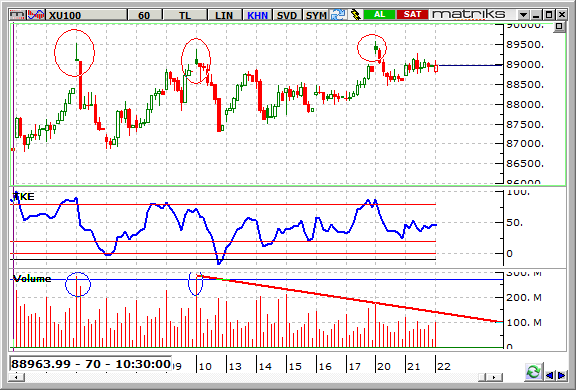This screenshot has width=576, height=390.
Task: Toggle the SVD button in toolbar
Action: coord(287,15)
